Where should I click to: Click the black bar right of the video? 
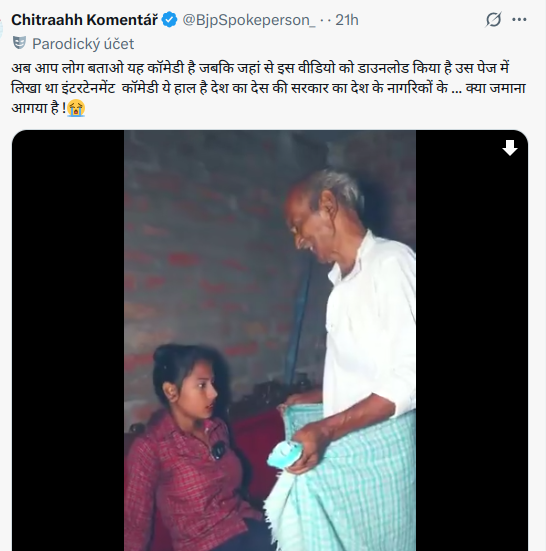pos(472,340)
